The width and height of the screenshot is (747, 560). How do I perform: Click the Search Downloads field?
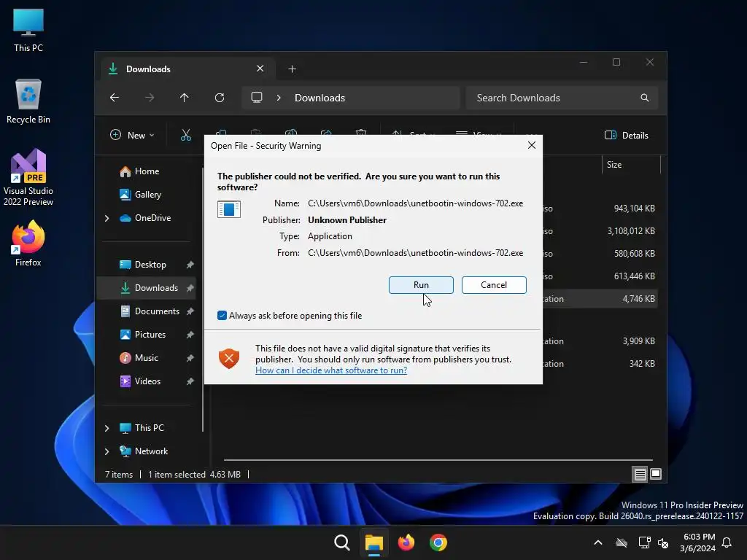point(562,98)
